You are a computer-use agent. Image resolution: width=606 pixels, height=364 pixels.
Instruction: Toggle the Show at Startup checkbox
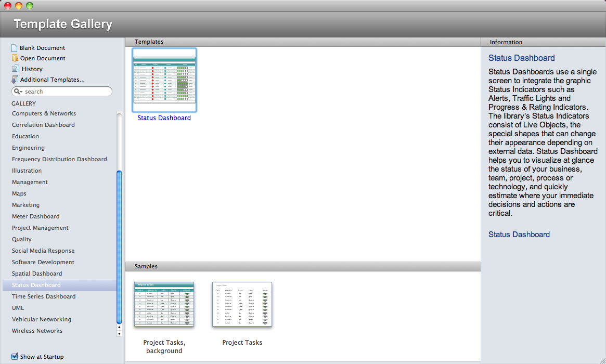click(15, 356)
